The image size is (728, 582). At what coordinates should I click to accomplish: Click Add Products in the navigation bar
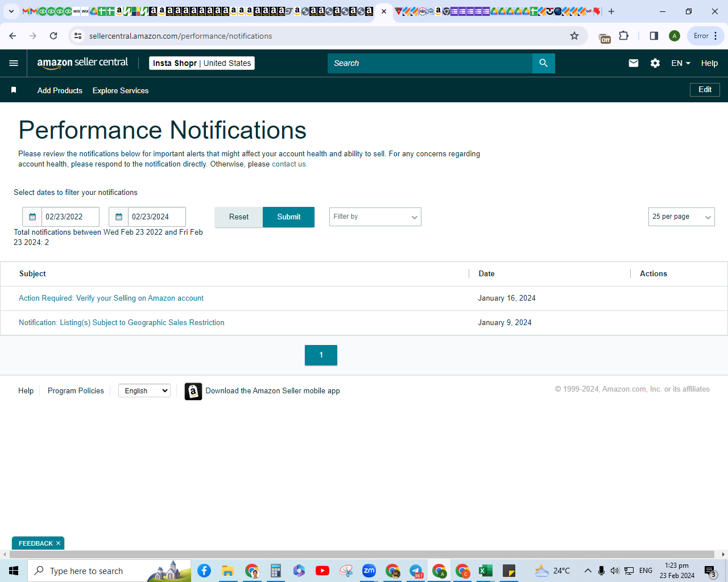point(60,90)
